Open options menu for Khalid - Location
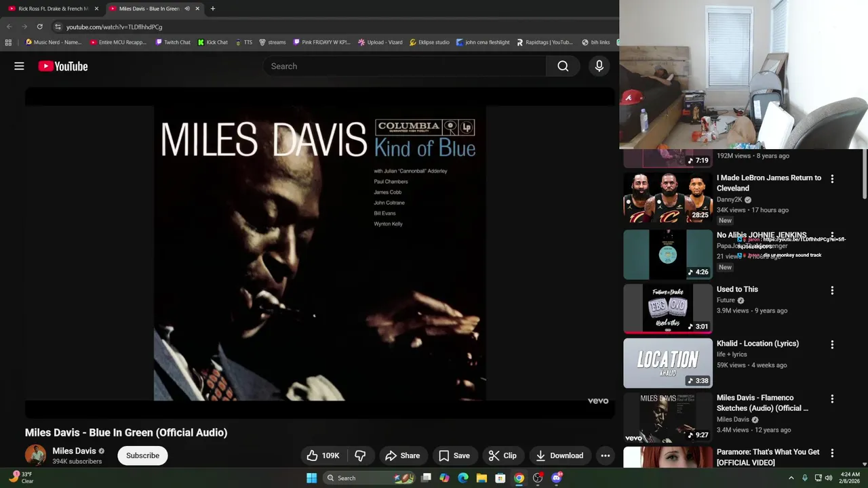The height and width of the screenshot is (488, 868). point(832,344)
